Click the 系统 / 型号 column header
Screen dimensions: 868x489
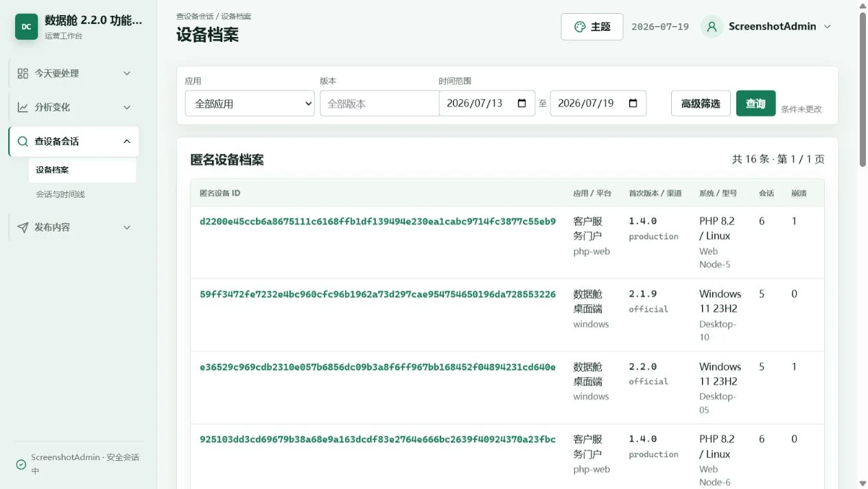[x=718, y=193]
